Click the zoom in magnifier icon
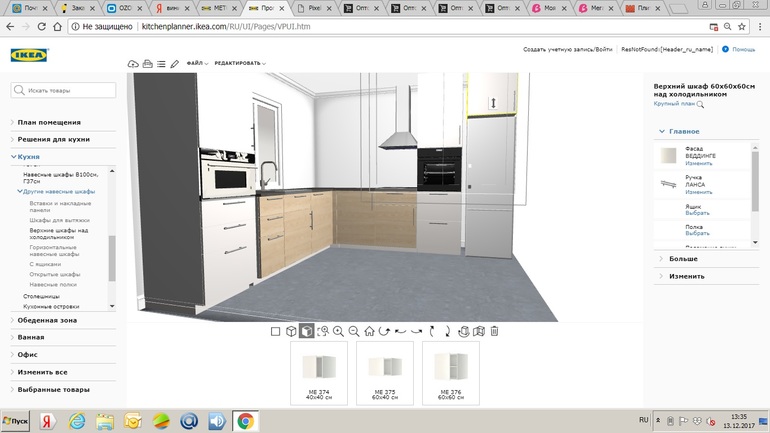Image resolution: width=770 pixels, height=433 pixels. pyautogui.click(x=338, y=331)
